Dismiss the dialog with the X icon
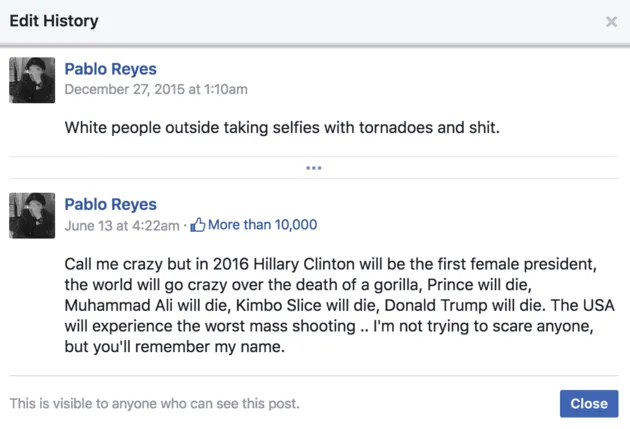 coord(611,21)
